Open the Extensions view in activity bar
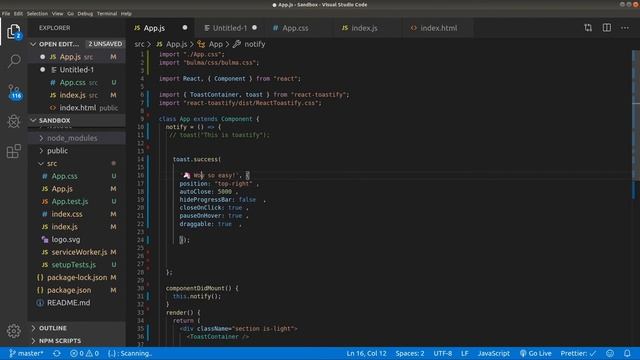The width and height of the screenshot is (640, 360). (13, 151)
